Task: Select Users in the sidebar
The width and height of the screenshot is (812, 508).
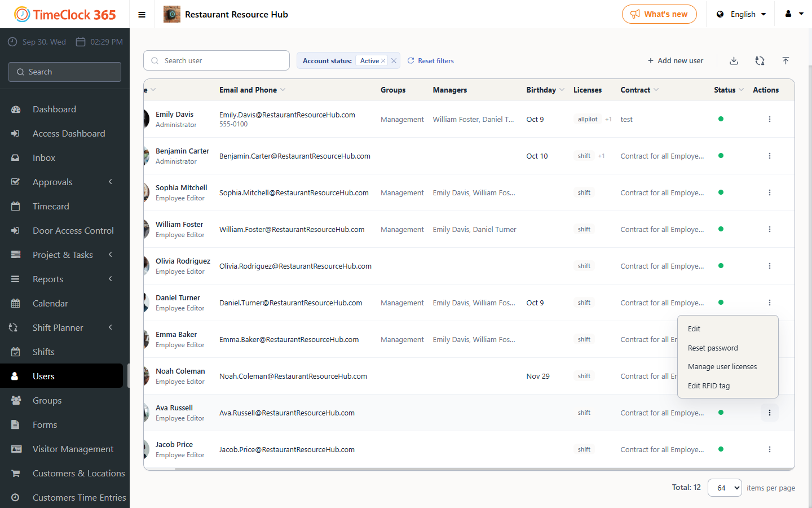Action: [x=61, y=376]
